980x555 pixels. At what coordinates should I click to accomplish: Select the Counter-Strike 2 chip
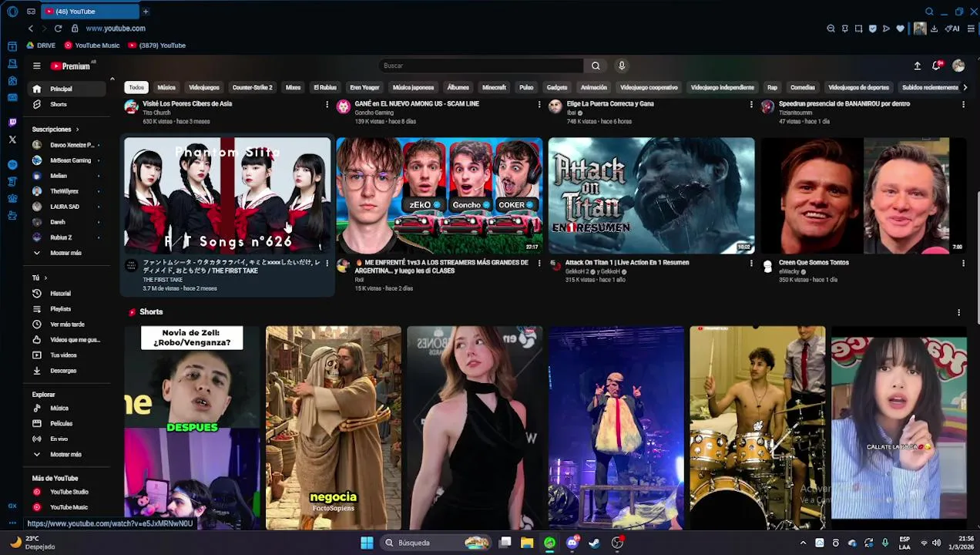(x=253, y=87)
